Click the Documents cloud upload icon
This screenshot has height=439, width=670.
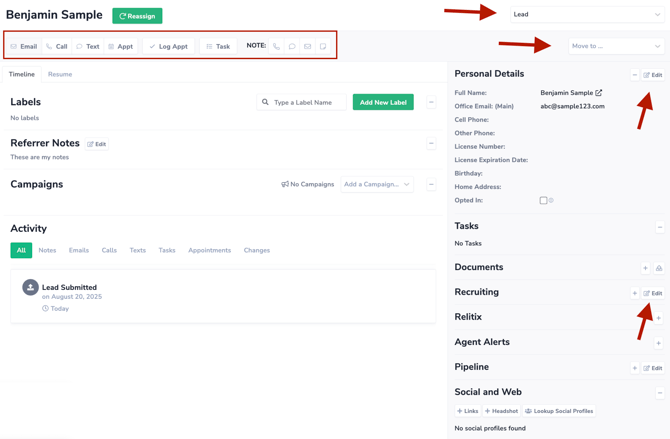click(x=659, y=268)
